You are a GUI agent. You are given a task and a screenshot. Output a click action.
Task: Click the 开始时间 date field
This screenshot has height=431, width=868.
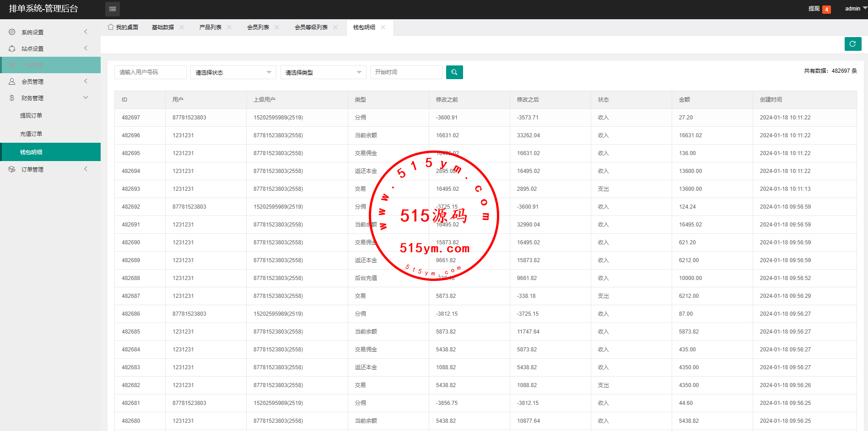tap(406, 72)
